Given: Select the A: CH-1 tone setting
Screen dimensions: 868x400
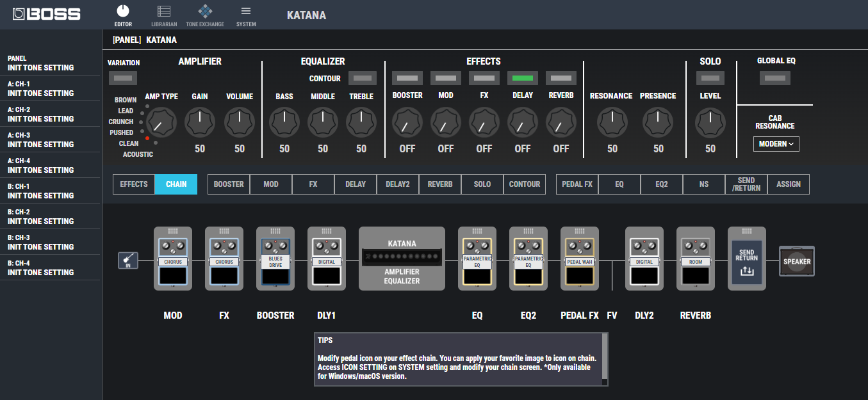Looking at the screenshot, I should 50,88.
